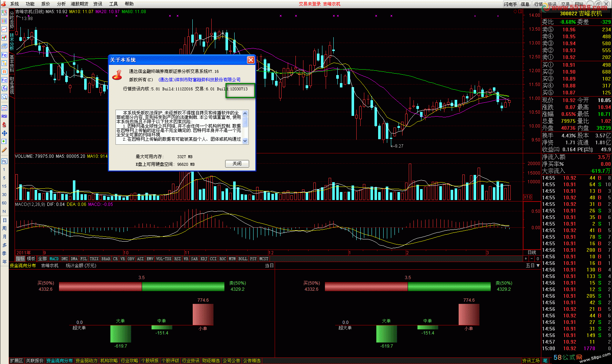Viewport: 612px width, 364px height.
Task: Click the plus zoom button beside indicator tabs
Action: [526, 259]
